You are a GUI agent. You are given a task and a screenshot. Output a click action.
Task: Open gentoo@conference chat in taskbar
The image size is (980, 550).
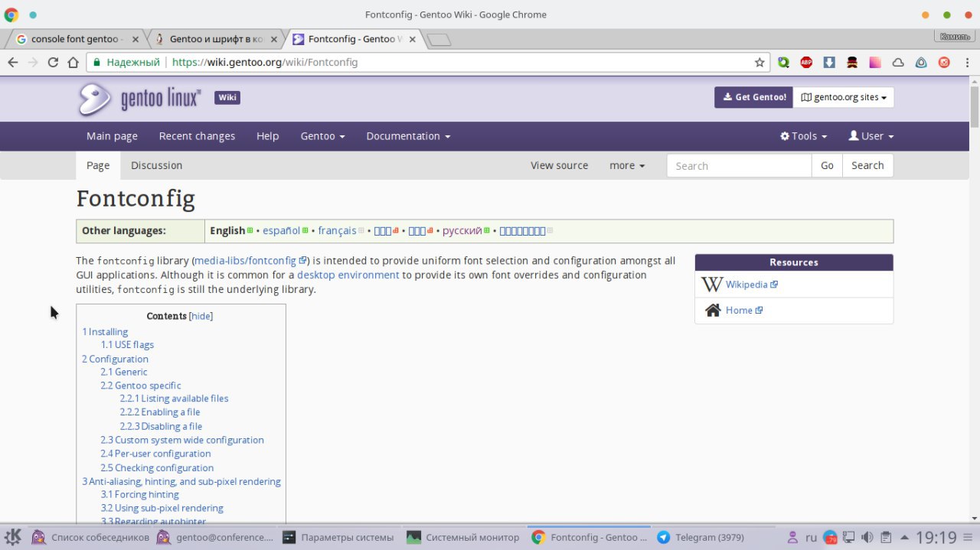pyautogui.click(x=215, y=537)
